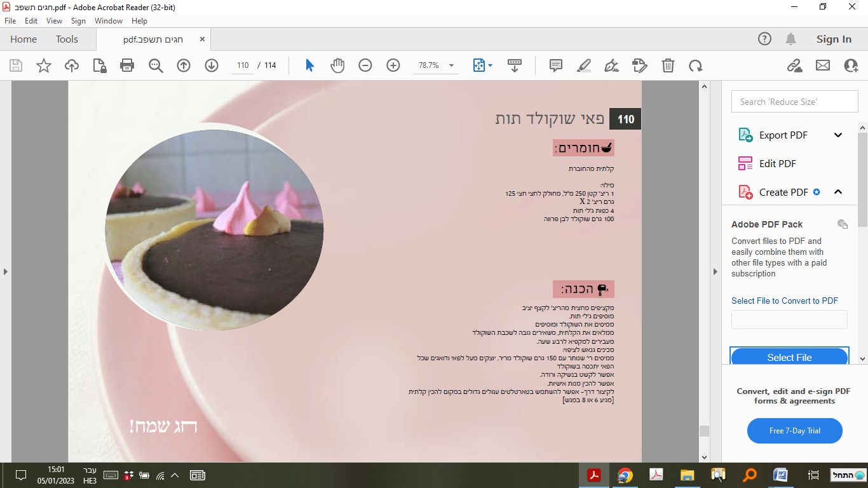Open the File menu

(x=10, y=21)
